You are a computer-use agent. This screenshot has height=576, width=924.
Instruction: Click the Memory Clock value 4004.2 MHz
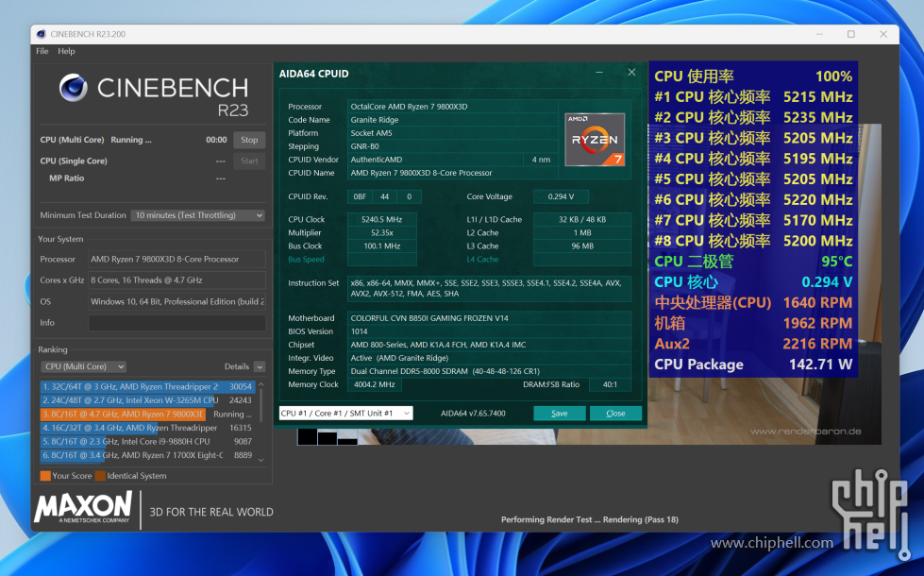374,384
